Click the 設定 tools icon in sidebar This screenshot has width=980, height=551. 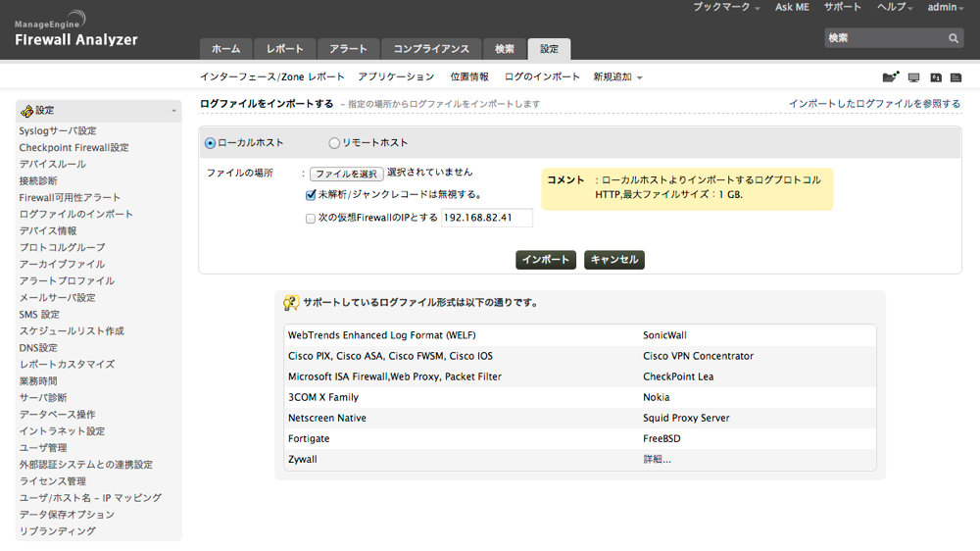pyautogui.click(x=27, y=111)
